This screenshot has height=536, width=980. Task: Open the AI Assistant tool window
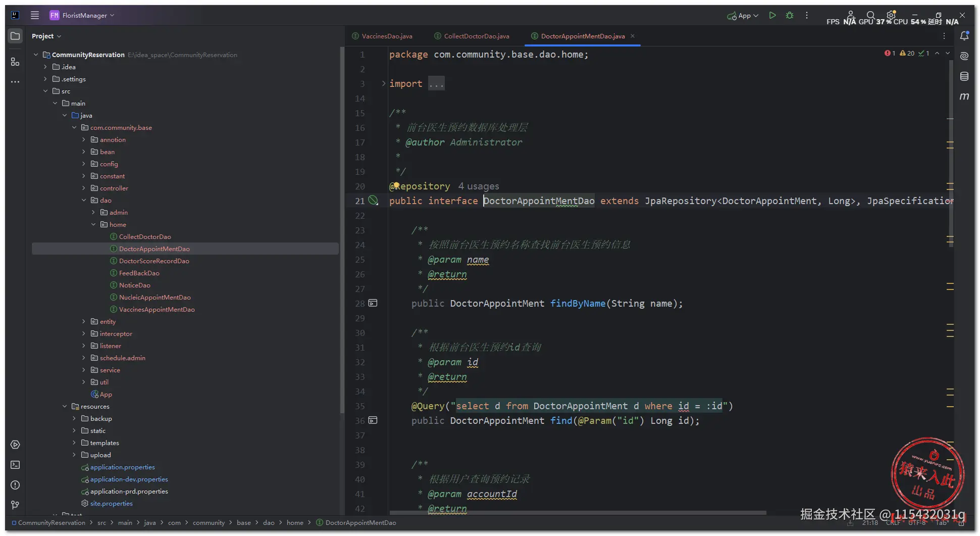[x=964, y=56]
